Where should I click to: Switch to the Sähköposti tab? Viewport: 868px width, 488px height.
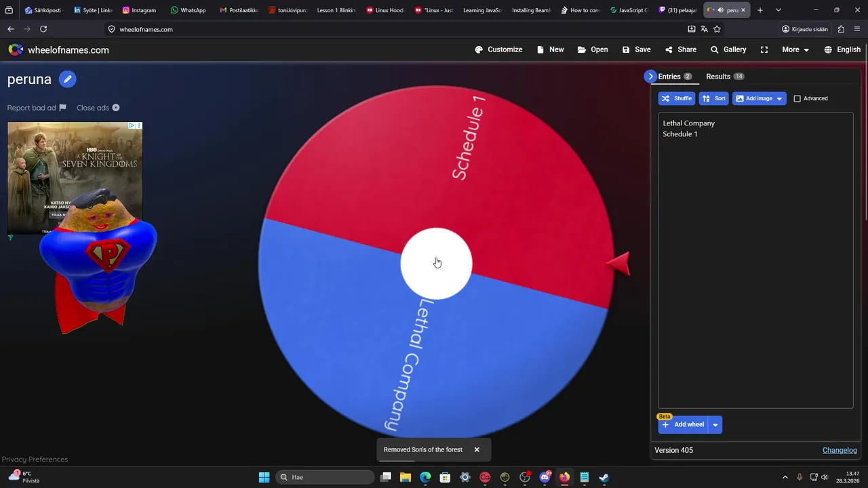click(x=43, y=10)
